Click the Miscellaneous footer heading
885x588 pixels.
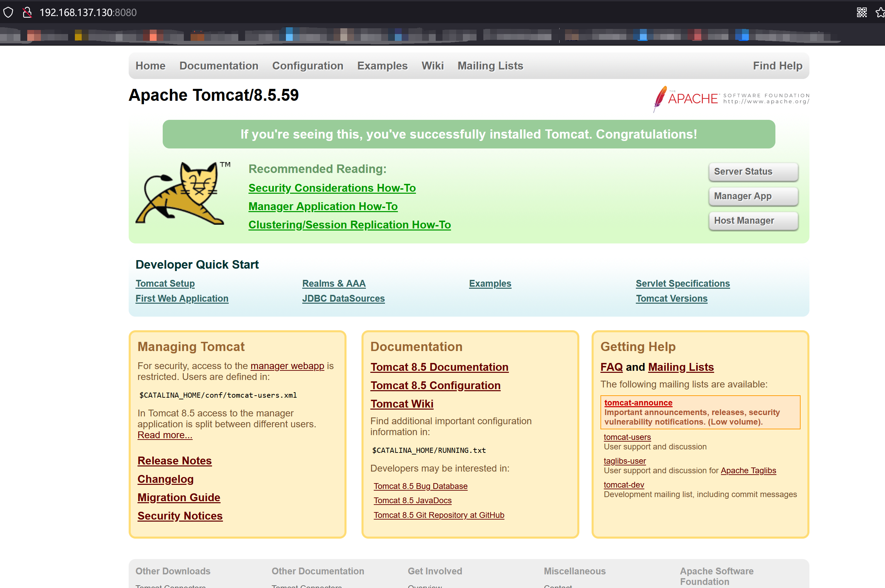575,571
